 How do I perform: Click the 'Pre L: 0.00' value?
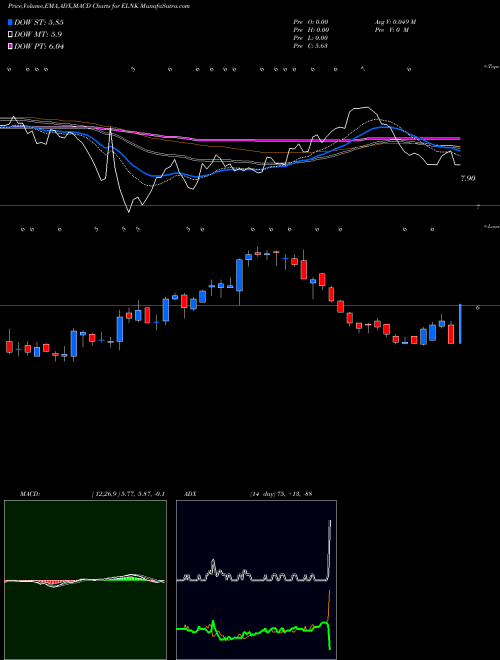tap(311, 38)
